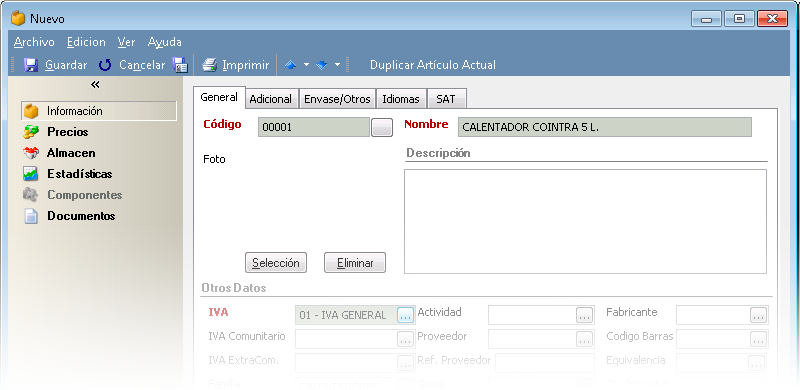The image size is (800, 390).
Task: Open the IVA lookup ellipsis button
Action: 406,315
